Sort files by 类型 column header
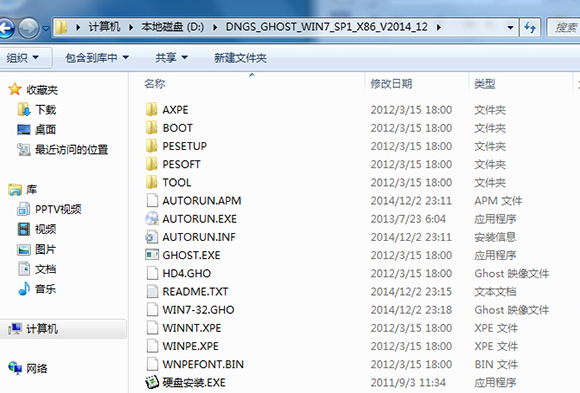 coord(485,84)
